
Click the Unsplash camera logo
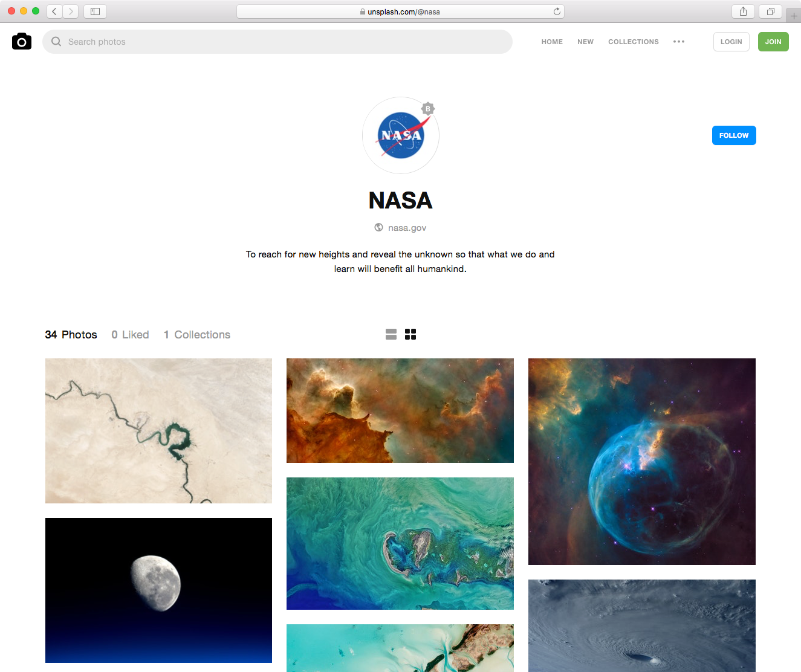pyautogui.click(x=22, y=41)
